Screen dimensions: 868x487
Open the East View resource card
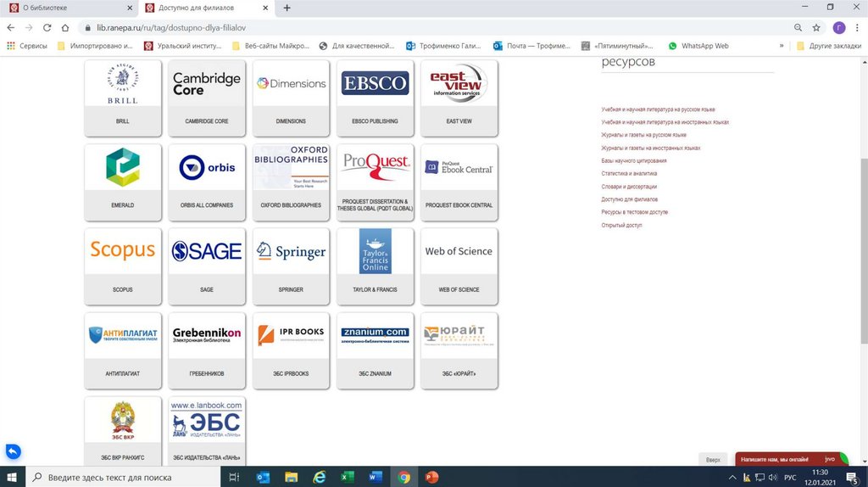(459, 98)
